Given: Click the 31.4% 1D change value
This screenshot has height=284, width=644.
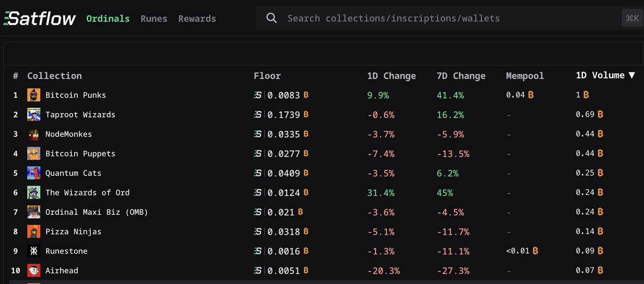Looking at the screenshot, I should [x=381, y=192].
